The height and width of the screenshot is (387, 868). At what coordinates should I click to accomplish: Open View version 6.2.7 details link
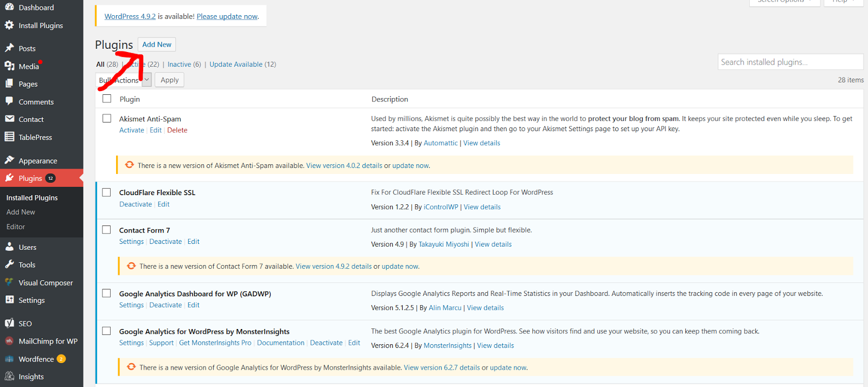(442, 367)
